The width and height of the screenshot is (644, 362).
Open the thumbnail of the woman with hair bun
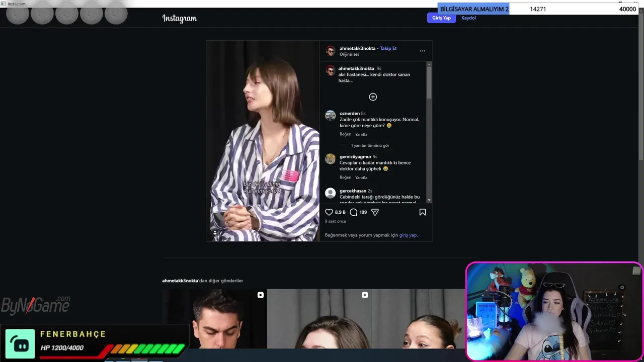[418, 319]
